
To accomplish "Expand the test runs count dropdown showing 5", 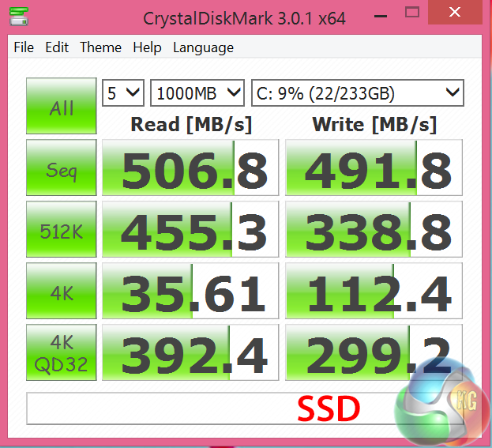I will [123, 93].
